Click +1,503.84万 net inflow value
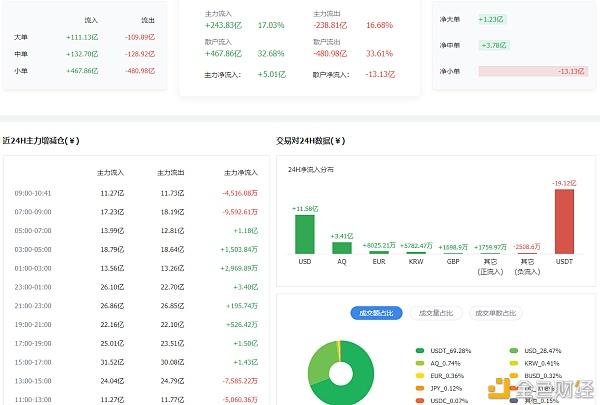600x405 pixels. [239, 250]
